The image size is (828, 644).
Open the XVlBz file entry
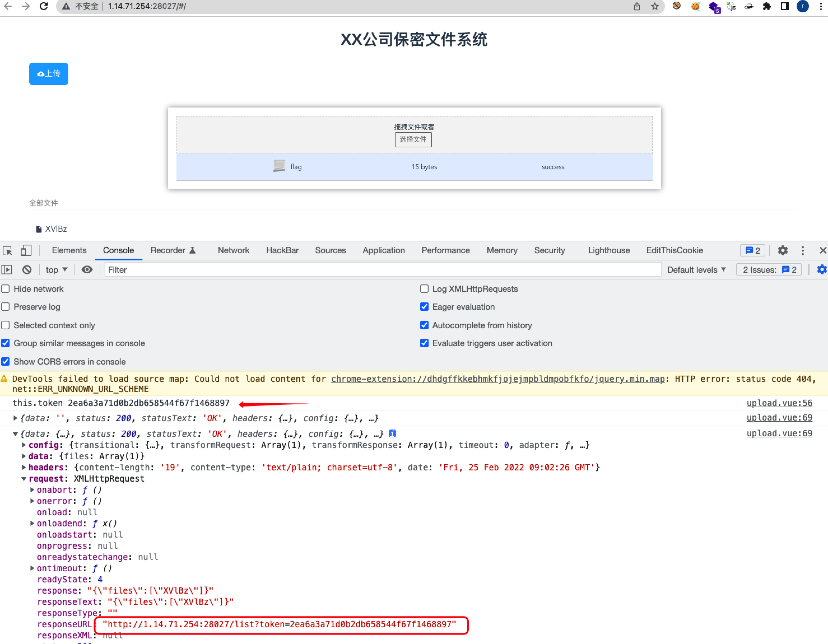56,228
